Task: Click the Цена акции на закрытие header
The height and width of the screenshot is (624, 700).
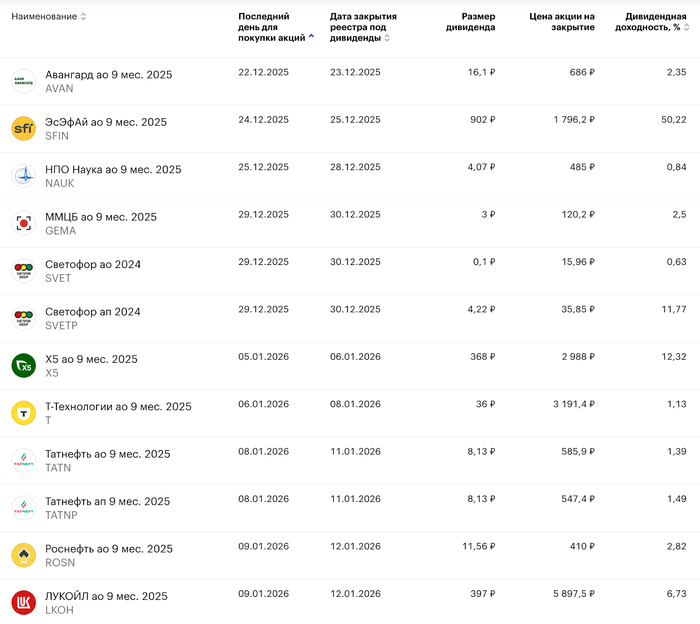Action: (562, 22)
